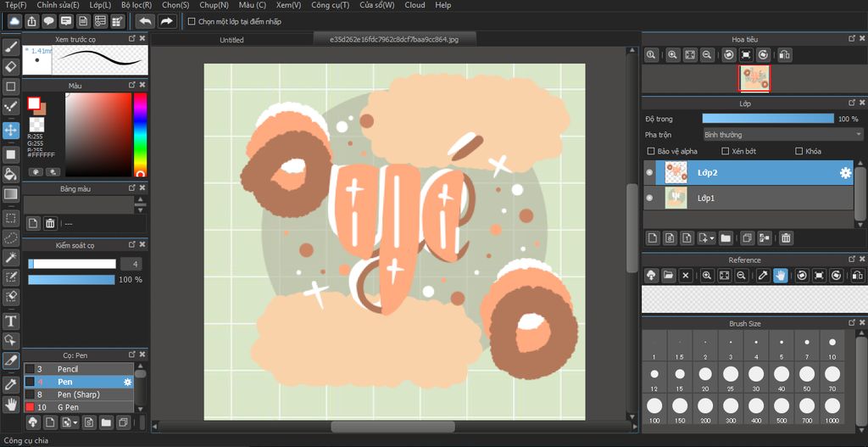Duplicate layer using Layer panel icon
Screen dimensions: 868x447
tap(748, 238)
